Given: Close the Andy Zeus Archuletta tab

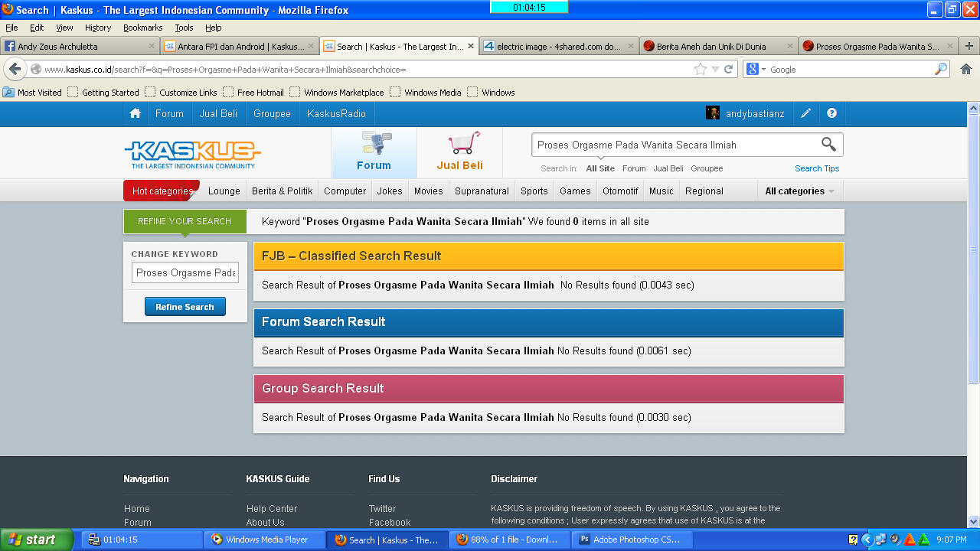Looking at the screenshot, I should pos(151,46).
